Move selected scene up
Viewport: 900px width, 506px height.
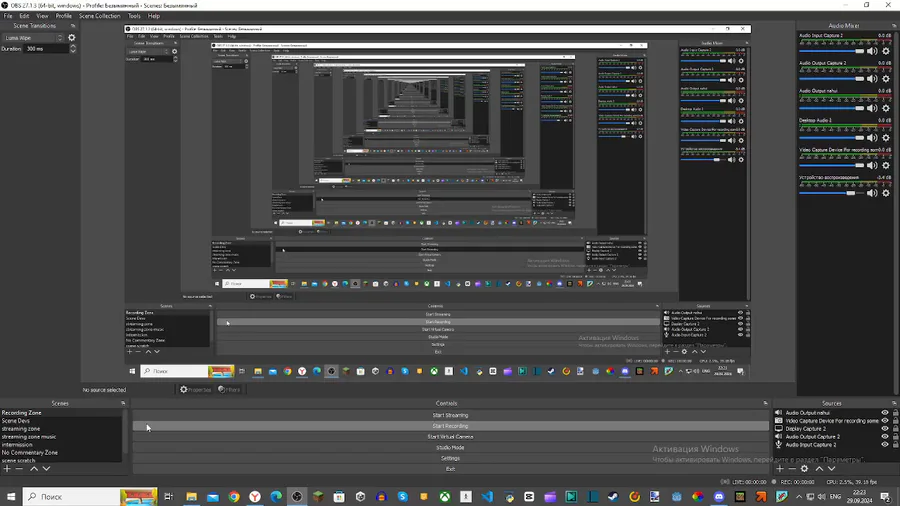click(34, 469)
